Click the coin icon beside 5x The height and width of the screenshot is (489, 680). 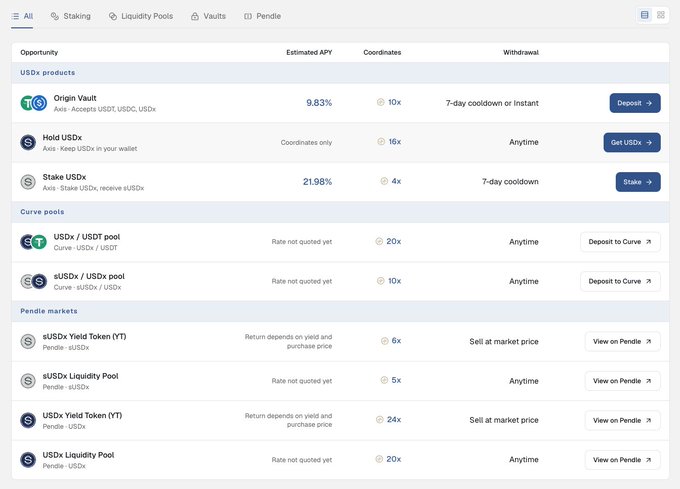tap(384, 380)
